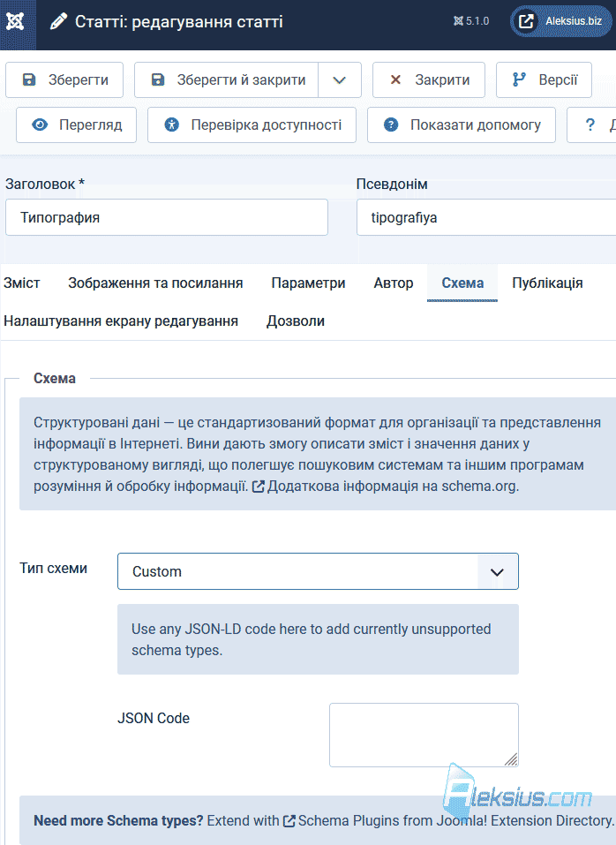Click the Joomla 5.1.0 version label
Image resolution: width=616 pixels, height=845 pixels.
471,21
